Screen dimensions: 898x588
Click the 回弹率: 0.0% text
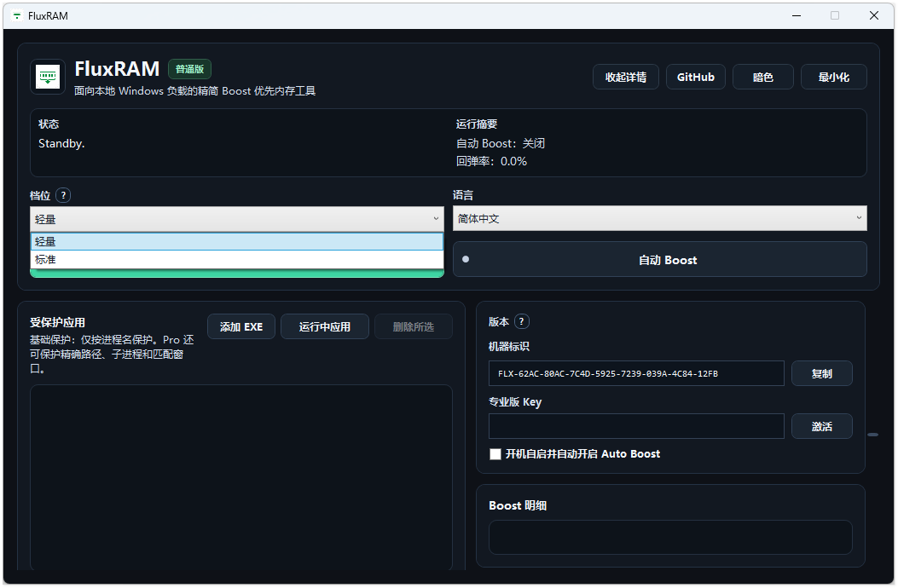[x=491, y=161]
